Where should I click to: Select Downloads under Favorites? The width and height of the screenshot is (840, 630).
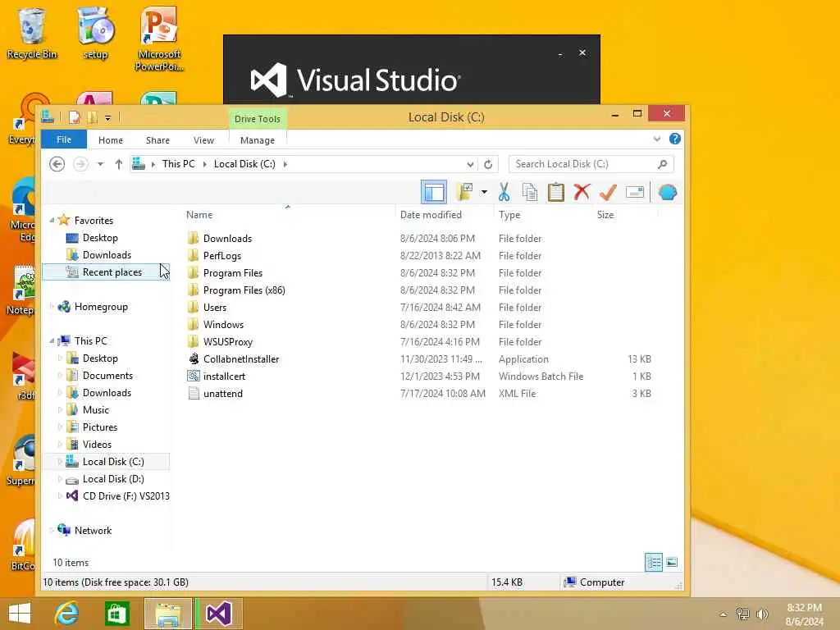click(107, 254)
